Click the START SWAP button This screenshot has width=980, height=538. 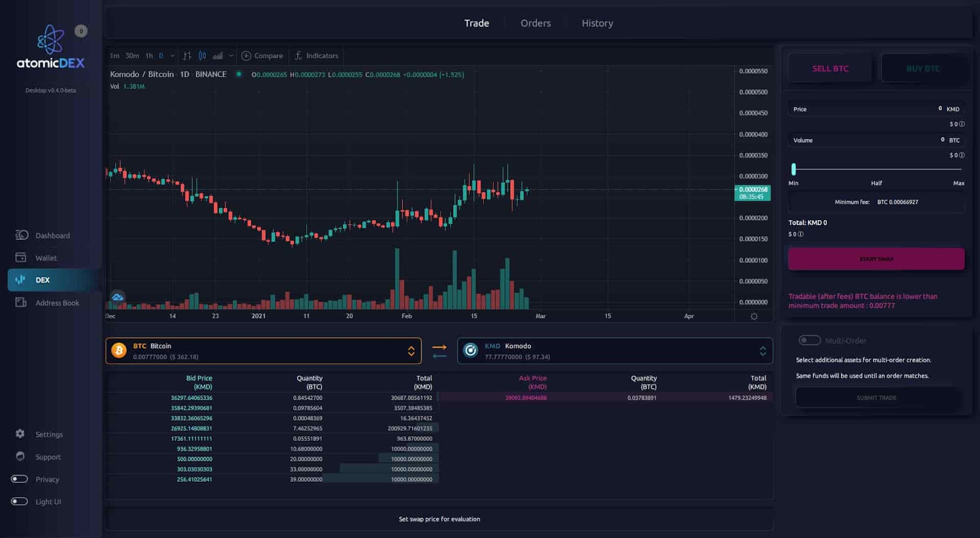tap(876, 259)
